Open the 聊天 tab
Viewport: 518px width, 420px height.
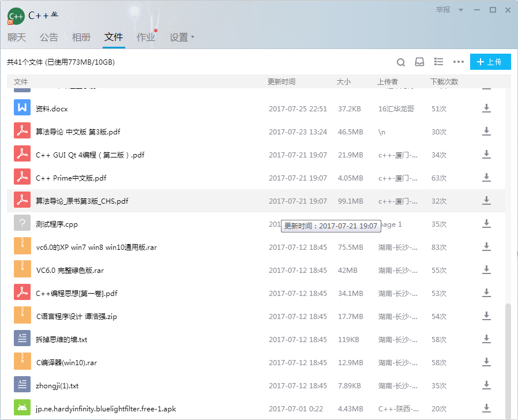(17, 37)
